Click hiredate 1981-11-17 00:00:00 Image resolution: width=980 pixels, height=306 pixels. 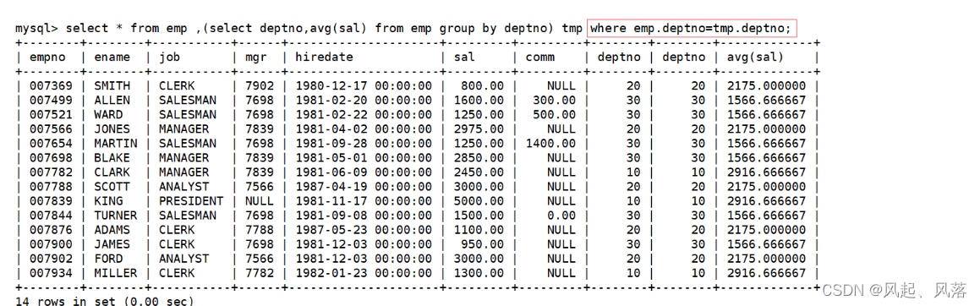click(x=363, y=201)
